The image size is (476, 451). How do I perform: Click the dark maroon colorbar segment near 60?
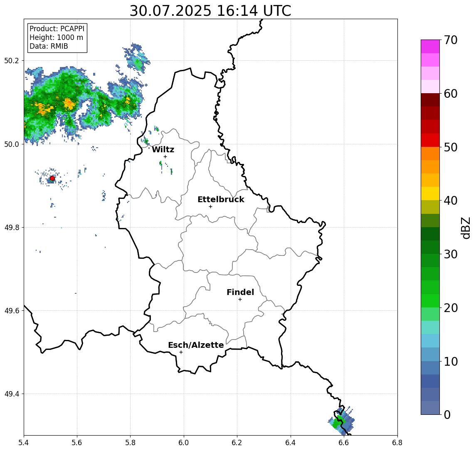(x=430, y=100)
